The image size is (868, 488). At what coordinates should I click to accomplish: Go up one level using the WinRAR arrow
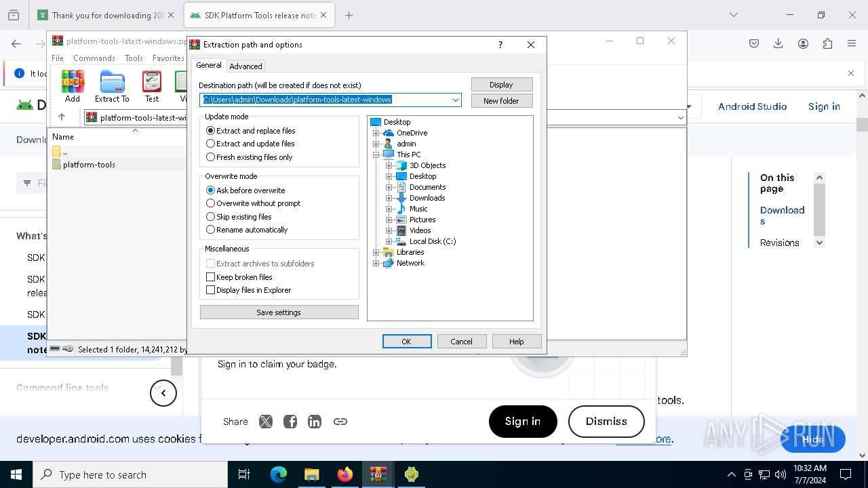click(x=62, y=117)
